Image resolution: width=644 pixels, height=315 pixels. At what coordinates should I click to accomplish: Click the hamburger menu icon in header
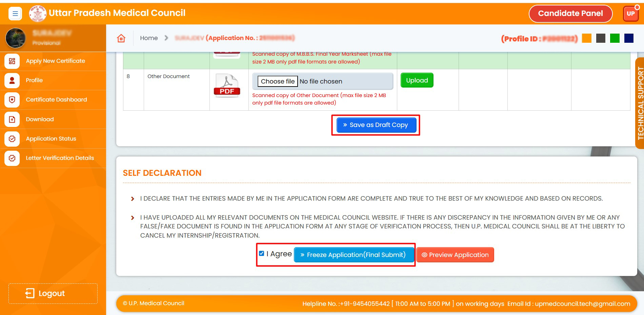point(15,14)
